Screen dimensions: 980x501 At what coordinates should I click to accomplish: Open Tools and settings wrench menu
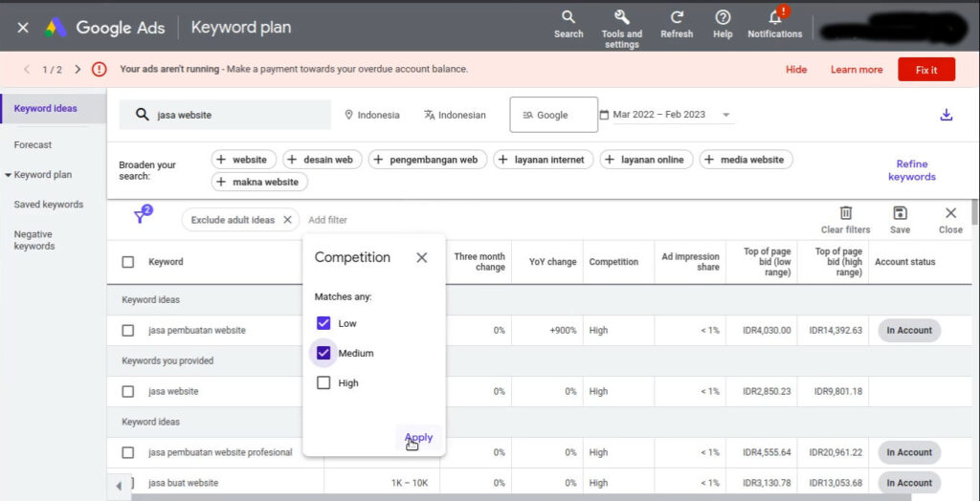tap(621, 30)
